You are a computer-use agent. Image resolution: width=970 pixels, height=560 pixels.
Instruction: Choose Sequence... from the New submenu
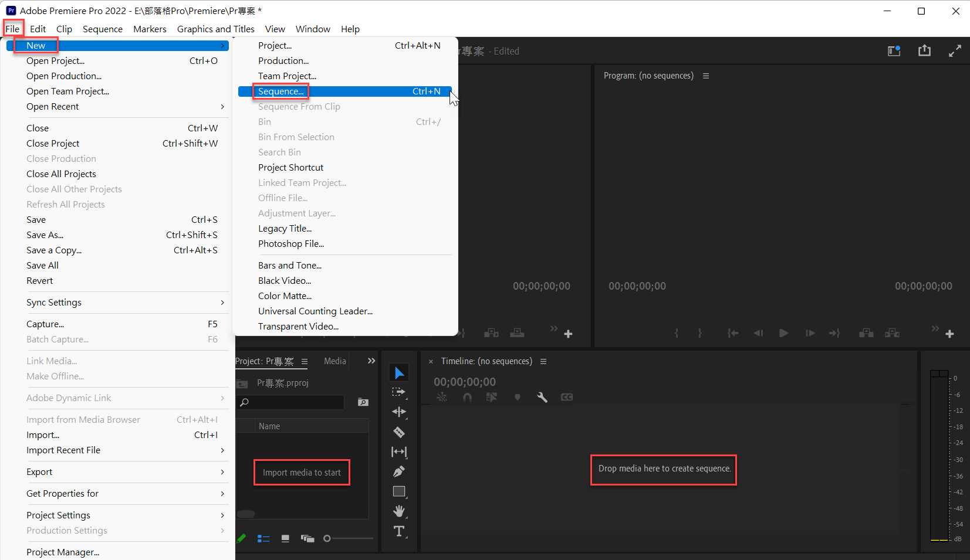[345, 91]
